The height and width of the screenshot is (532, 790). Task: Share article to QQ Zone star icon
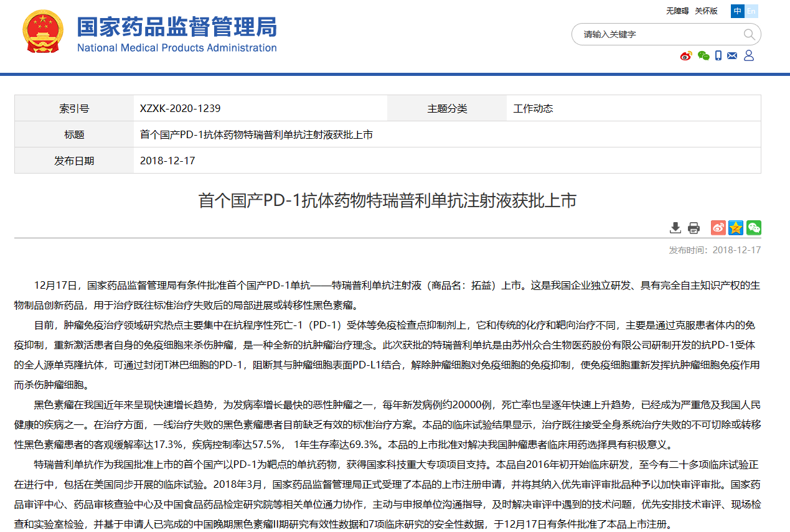tap(736, 228)
